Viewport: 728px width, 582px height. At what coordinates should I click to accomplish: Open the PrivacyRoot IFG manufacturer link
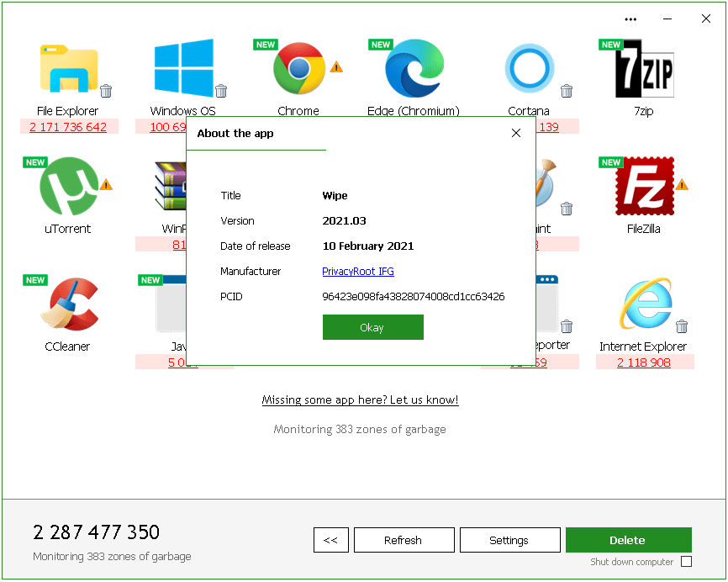(x=358, y=272)
